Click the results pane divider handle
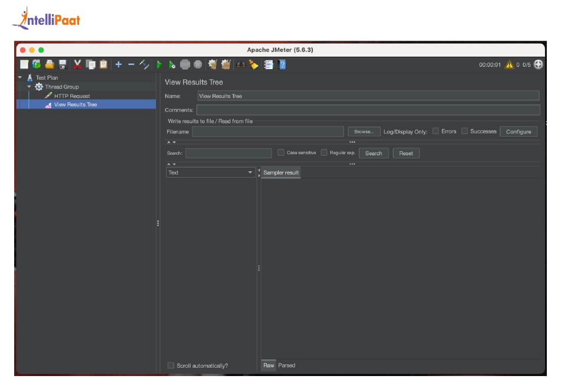 (259, 268)
